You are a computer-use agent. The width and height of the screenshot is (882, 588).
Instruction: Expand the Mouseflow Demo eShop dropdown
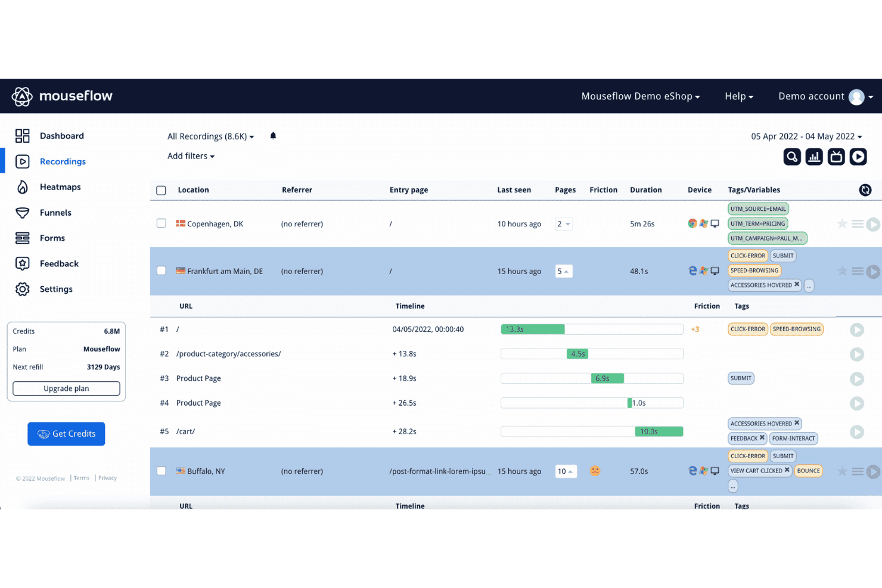pos(641,97)
